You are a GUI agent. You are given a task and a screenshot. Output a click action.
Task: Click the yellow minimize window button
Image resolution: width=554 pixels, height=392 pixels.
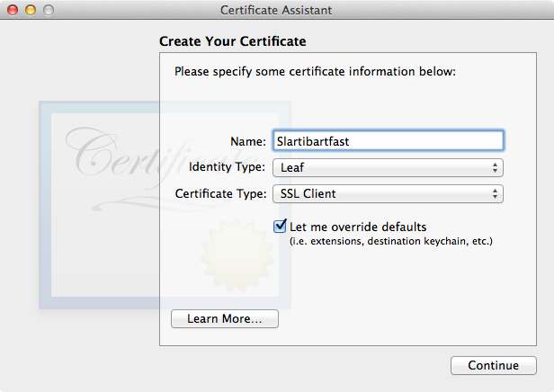[31, 10]
